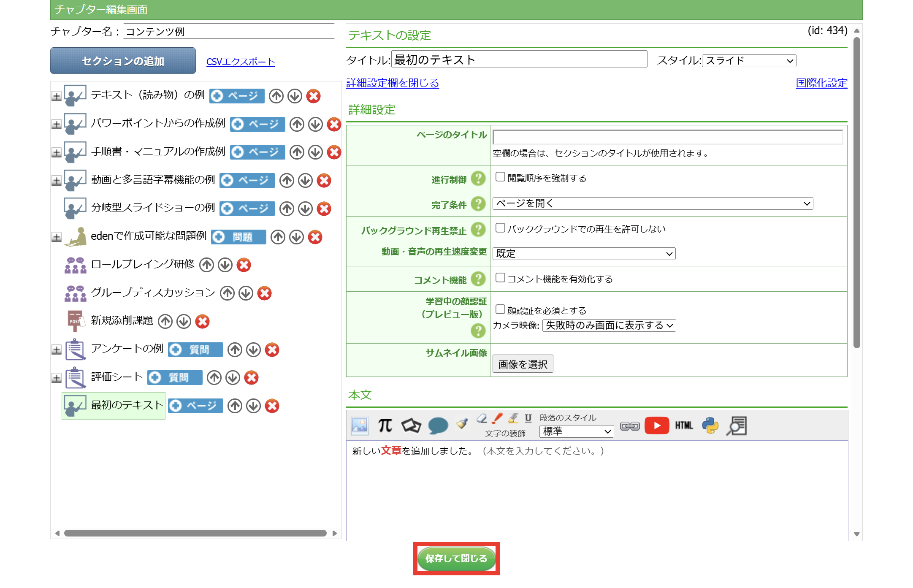Expand the テキスト（読み物）の例 section
Screen dimensions: 913x588
56,97
